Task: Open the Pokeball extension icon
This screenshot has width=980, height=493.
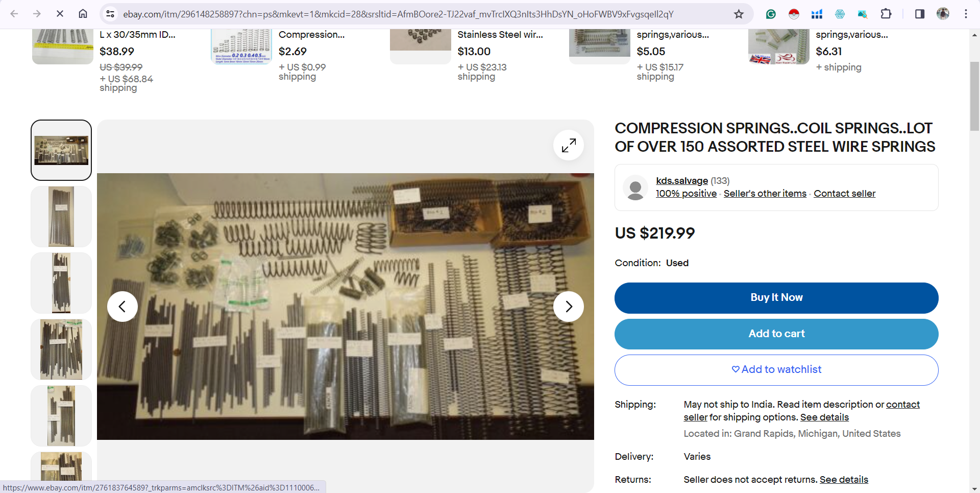Action: point(794,14)
